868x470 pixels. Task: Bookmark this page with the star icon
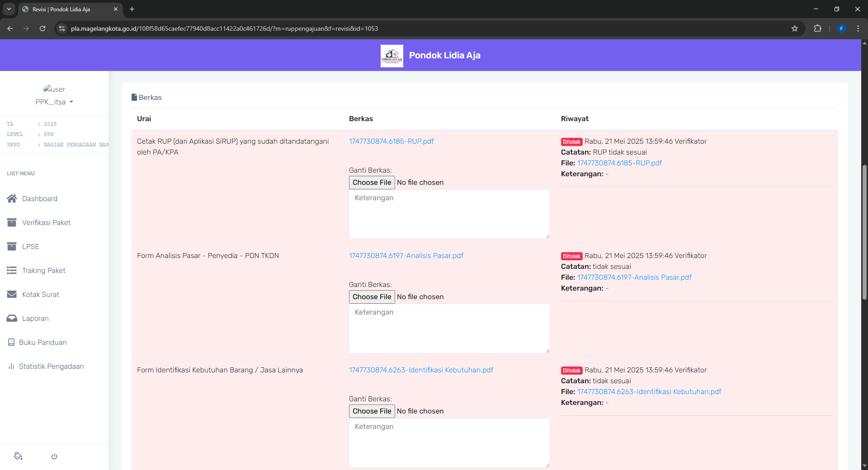tap(794, 28)
